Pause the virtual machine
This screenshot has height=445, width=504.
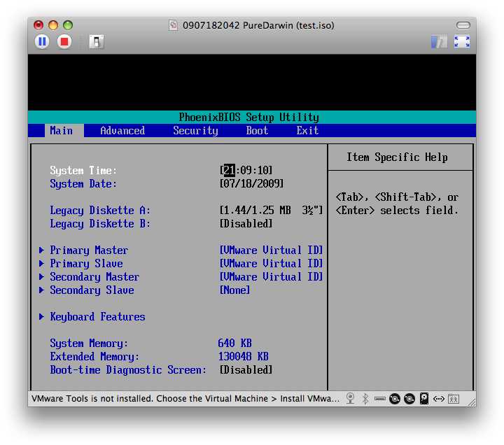pyautogui.click(x=42, y=42)
